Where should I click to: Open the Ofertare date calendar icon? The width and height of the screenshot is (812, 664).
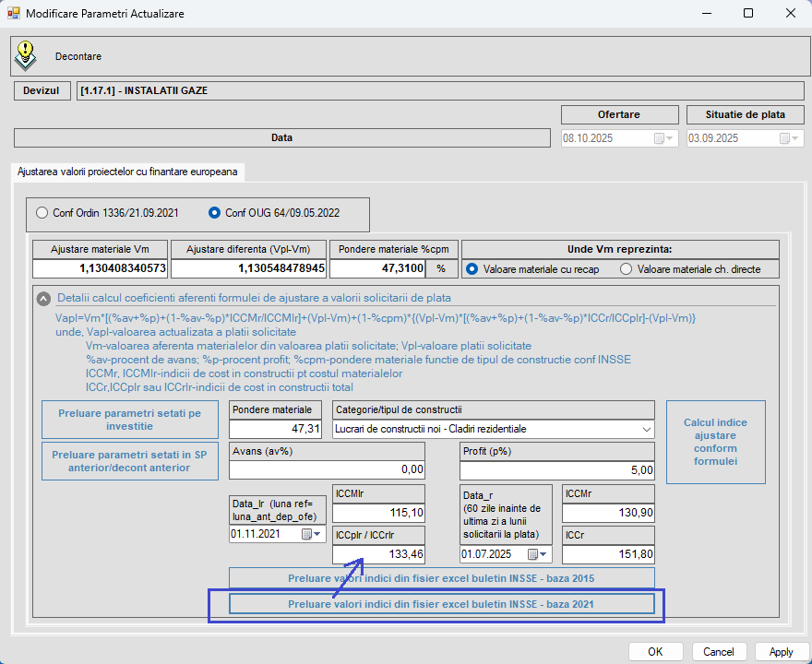(x=659, y=138)
